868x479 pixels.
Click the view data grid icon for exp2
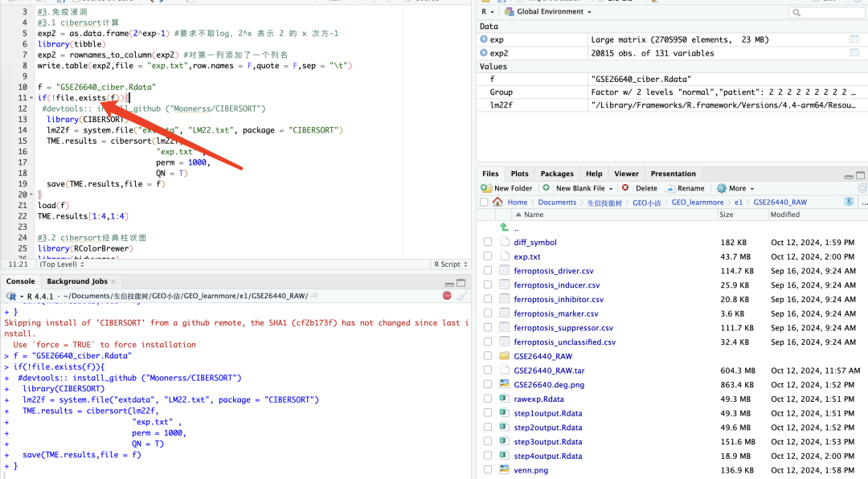pos(854,52)
